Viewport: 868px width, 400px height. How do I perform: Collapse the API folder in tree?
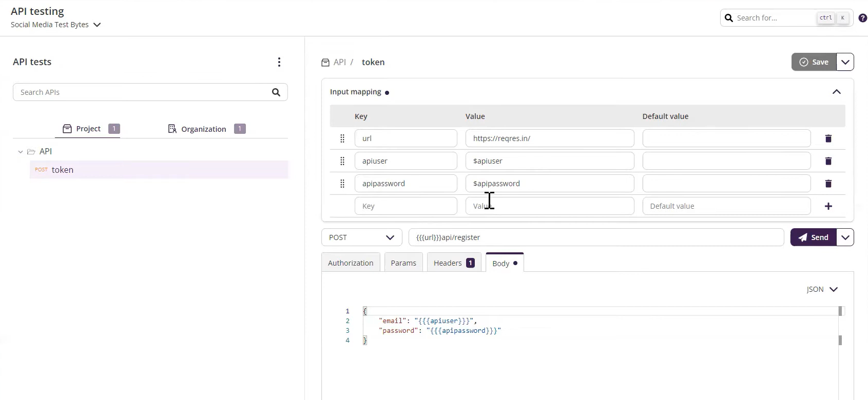[21, 152]
